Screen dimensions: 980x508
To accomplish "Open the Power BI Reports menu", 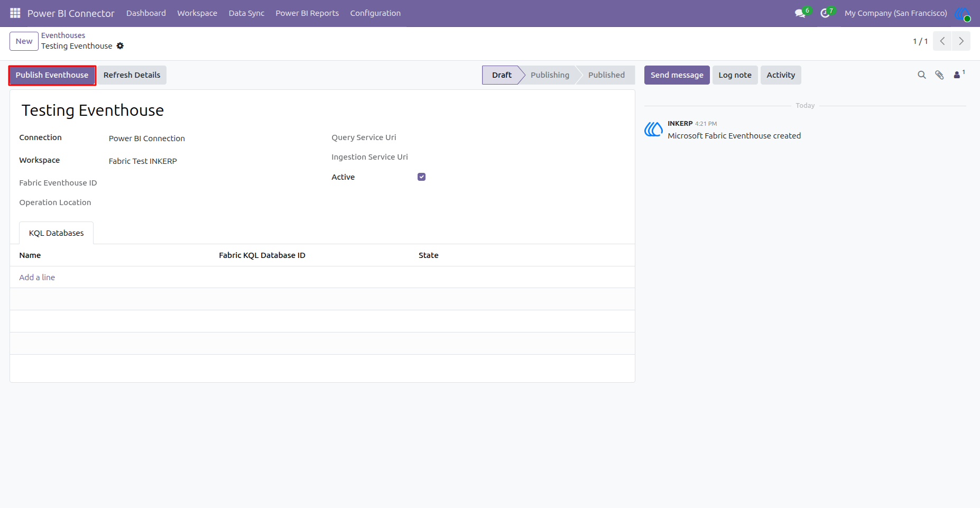I will coord(307,13).
